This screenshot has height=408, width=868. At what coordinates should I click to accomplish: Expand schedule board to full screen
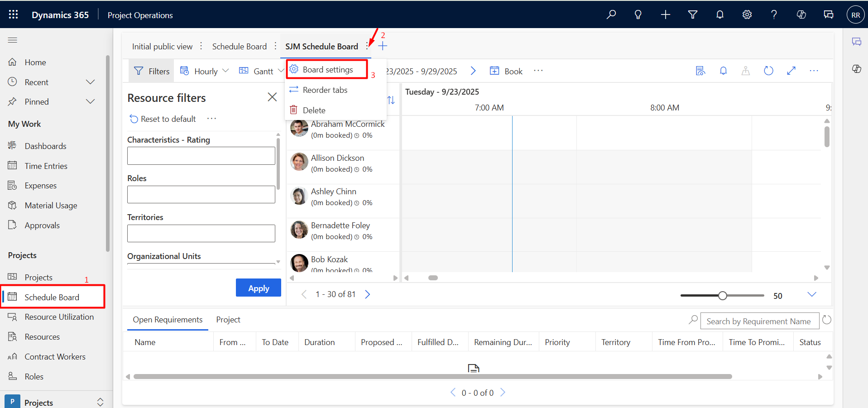click(x=791, y=71)
